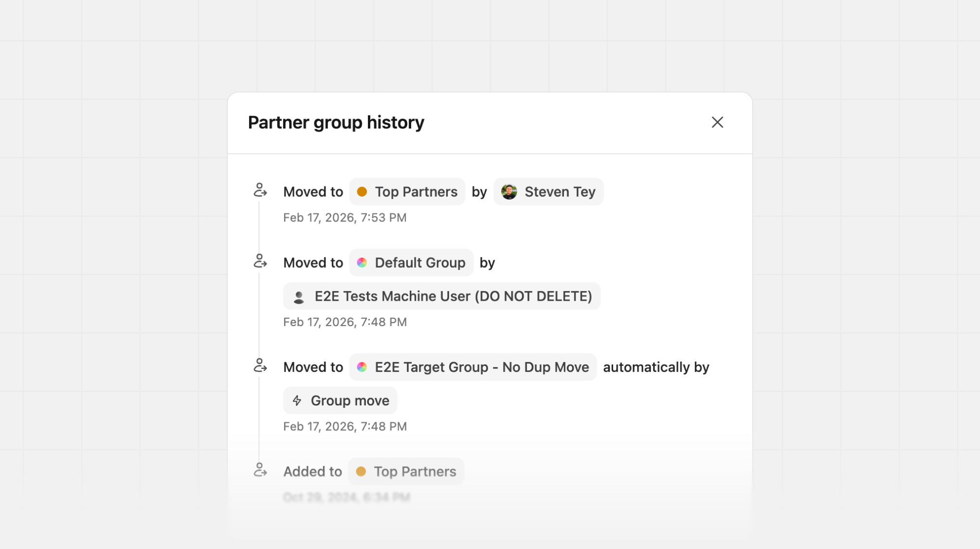
Task: Close the Partner group history dialog
Action: pyautogui.click(x=718, y=123)
